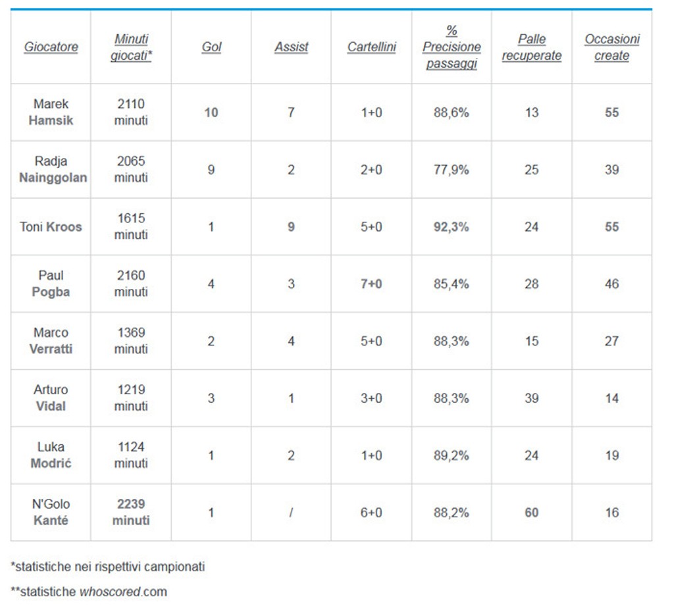Select the Paul Pogba name cell

click(51, 284)
